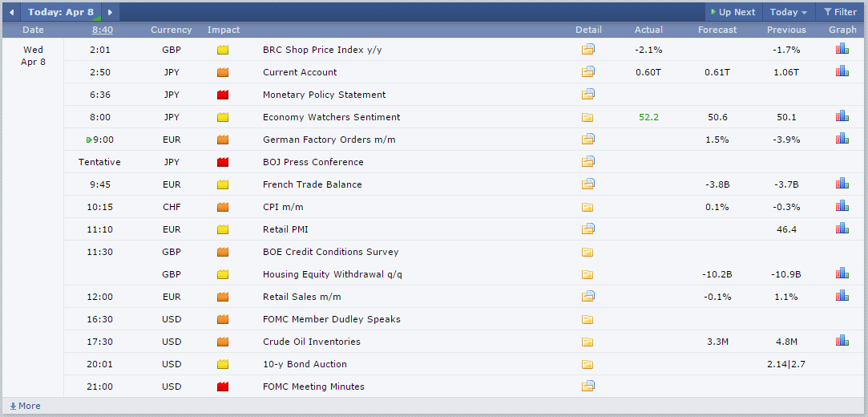Open detail folder for FOMC Meeting Minutes
This screenshot has height=417, width=868.
(588, 387)
